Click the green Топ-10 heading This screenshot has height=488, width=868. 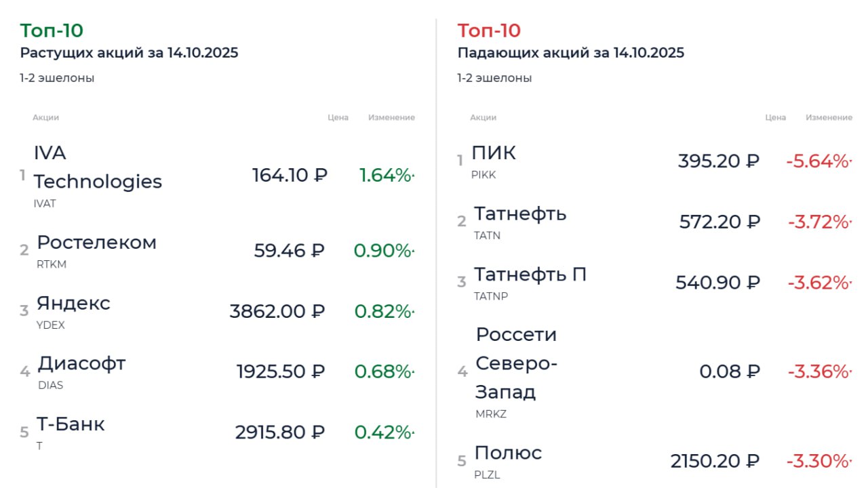(52, 30)
